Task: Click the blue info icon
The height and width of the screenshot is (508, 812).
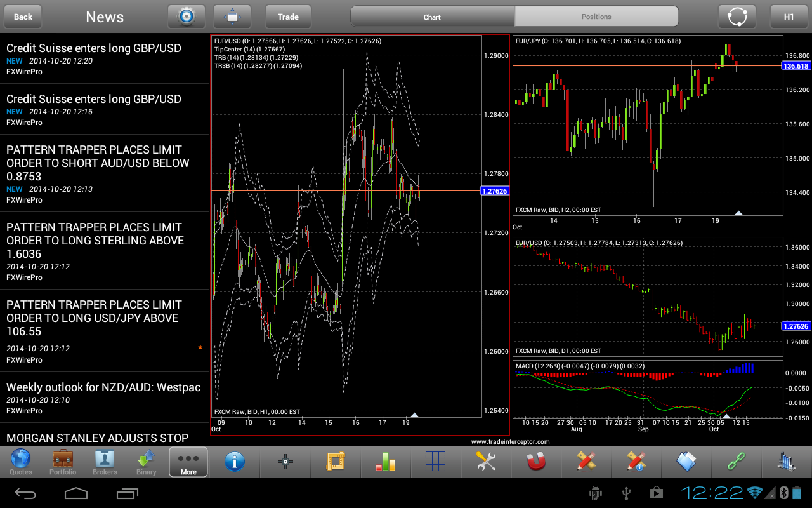Action: [235, 462]
